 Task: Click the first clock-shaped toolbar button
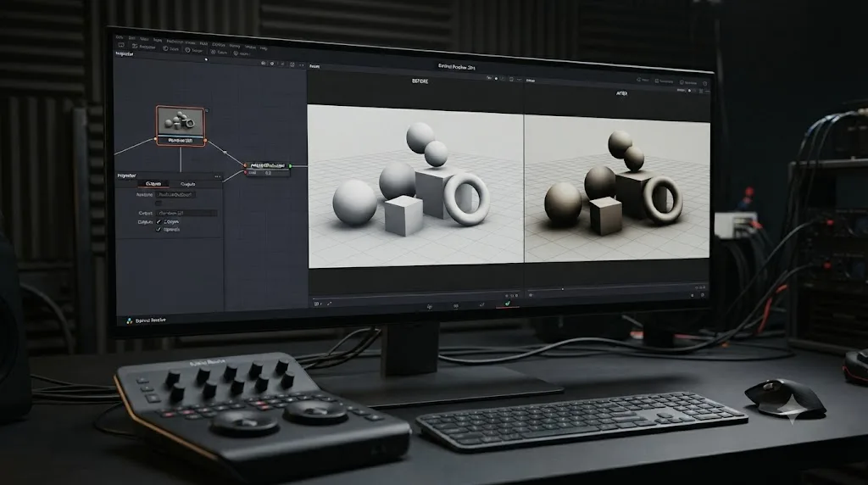(x=165, y=48)
